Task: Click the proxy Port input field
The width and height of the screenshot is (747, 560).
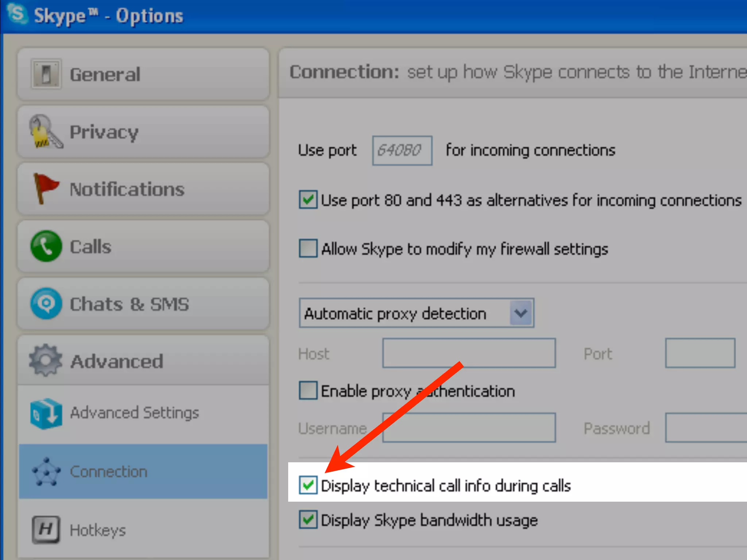Action: pyautogui.click(x=700, y=353)
